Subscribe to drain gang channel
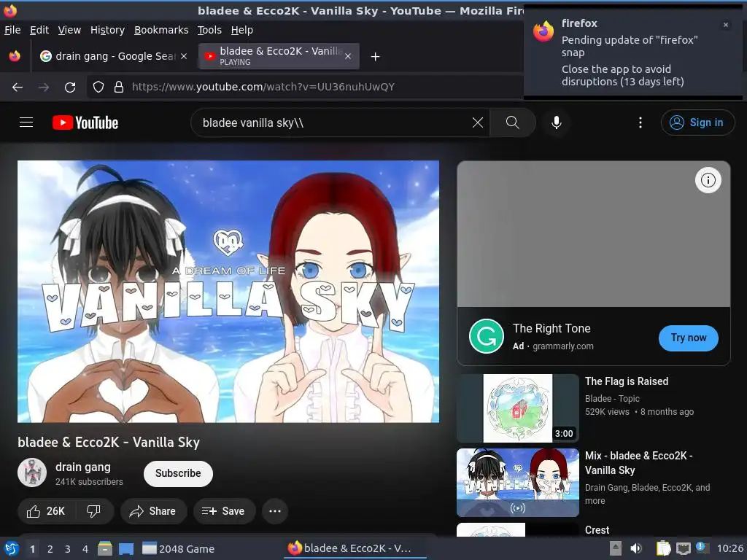 178,473
